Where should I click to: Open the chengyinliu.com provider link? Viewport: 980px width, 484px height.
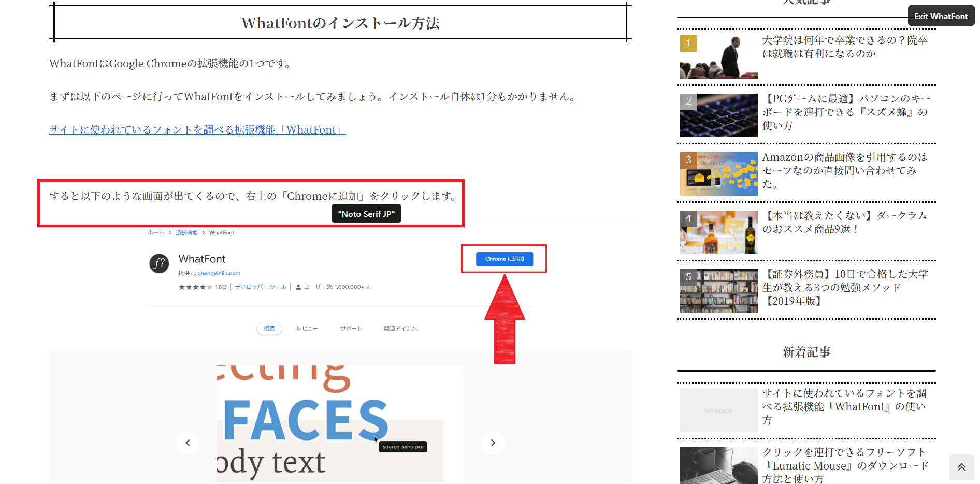point(219,273)
